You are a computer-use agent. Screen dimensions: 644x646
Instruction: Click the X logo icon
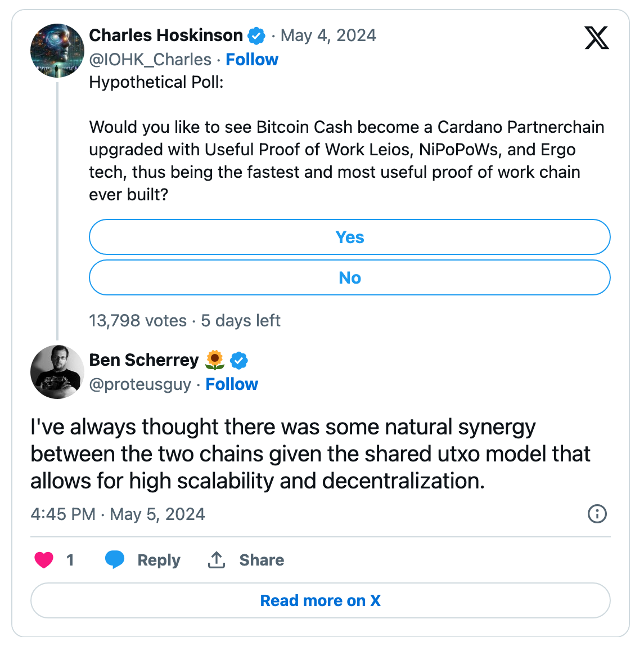tap(596, 38)
